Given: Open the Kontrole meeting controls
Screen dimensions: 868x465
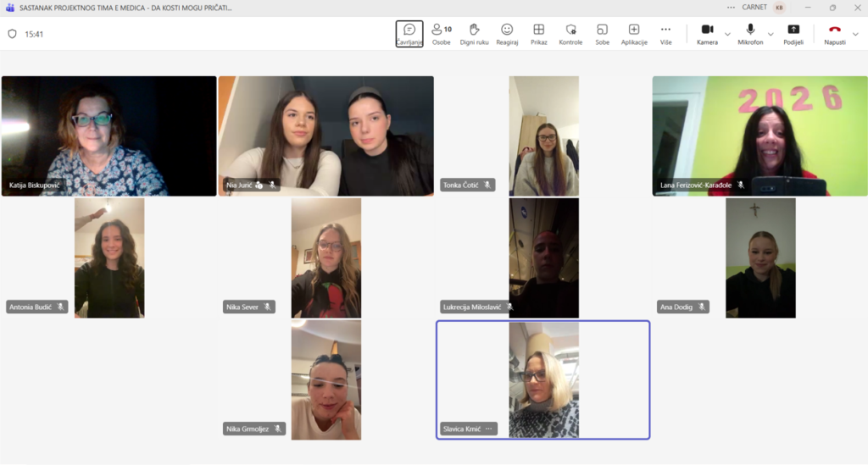Looking at the screenshot, I should tap(570, 34).
